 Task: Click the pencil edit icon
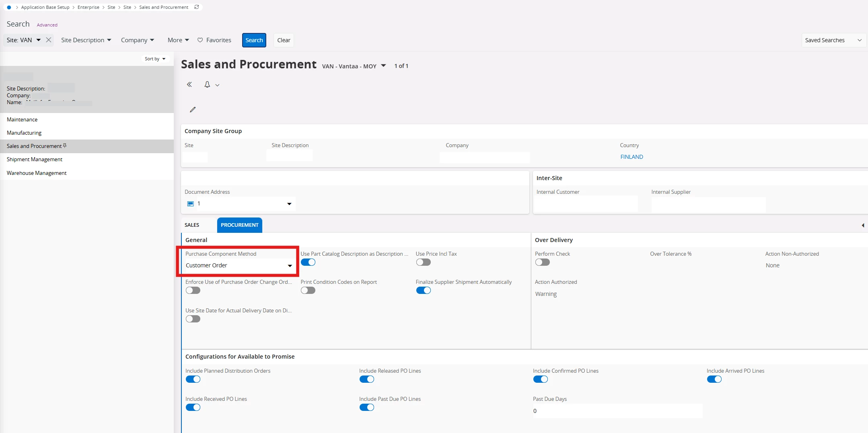coord(193,109)
